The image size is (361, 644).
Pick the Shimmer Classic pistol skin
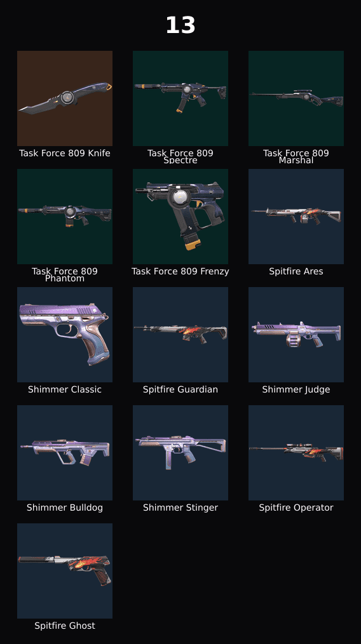[x=65, y=334]
